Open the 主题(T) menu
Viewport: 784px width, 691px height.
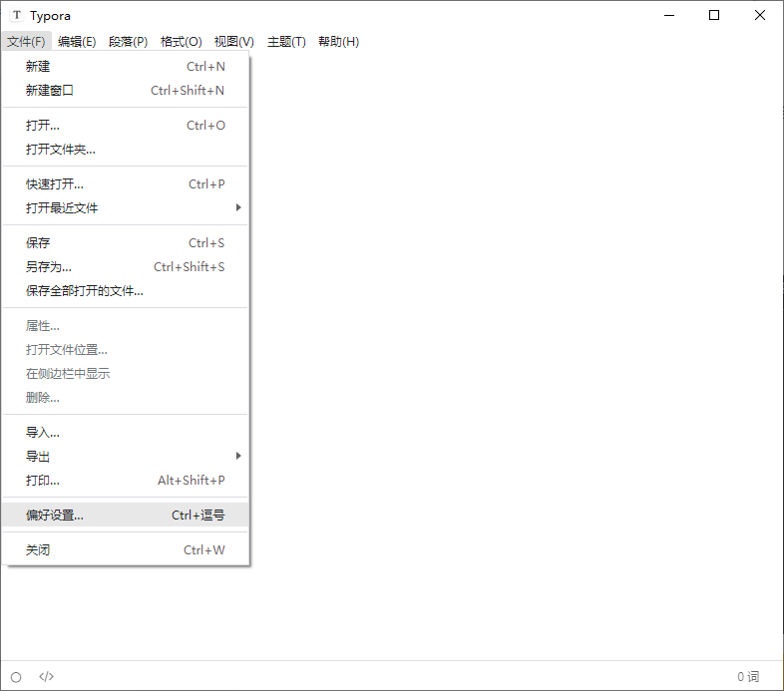286,42
